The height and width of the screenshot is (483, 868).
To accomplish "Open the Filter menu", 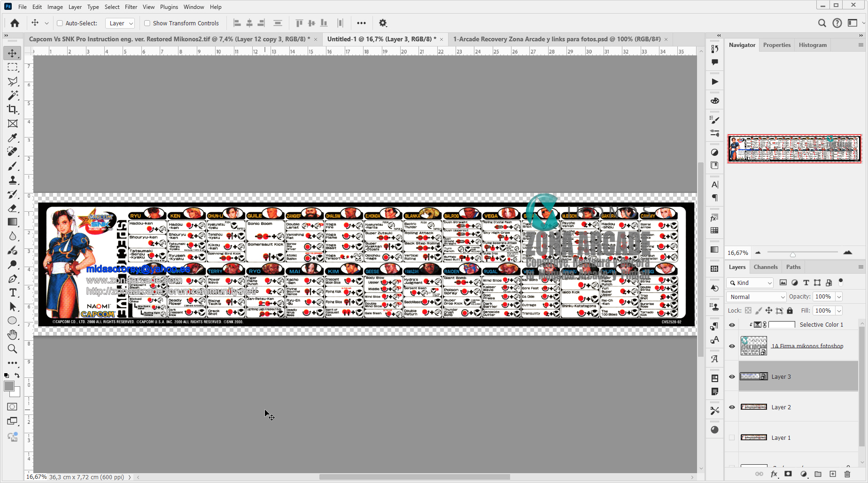I will [131, 7].
